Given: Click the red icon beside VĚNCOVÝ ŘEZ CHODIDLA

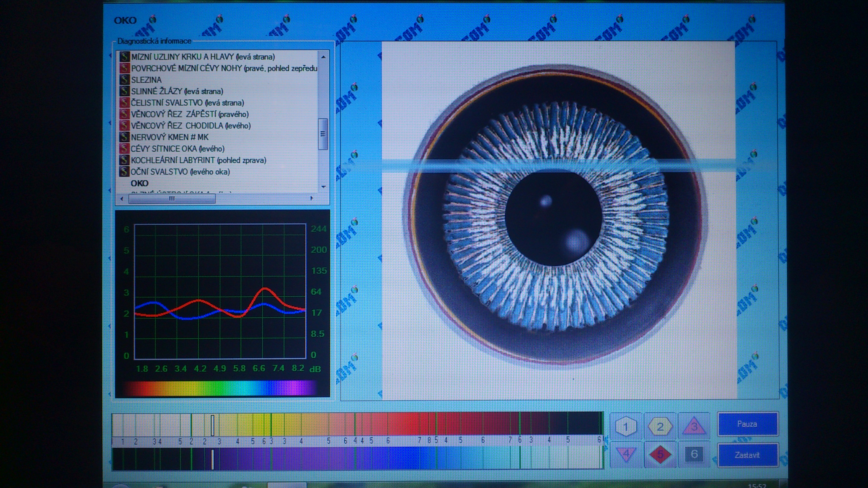Looking at the screenshot, I should 124,125.
